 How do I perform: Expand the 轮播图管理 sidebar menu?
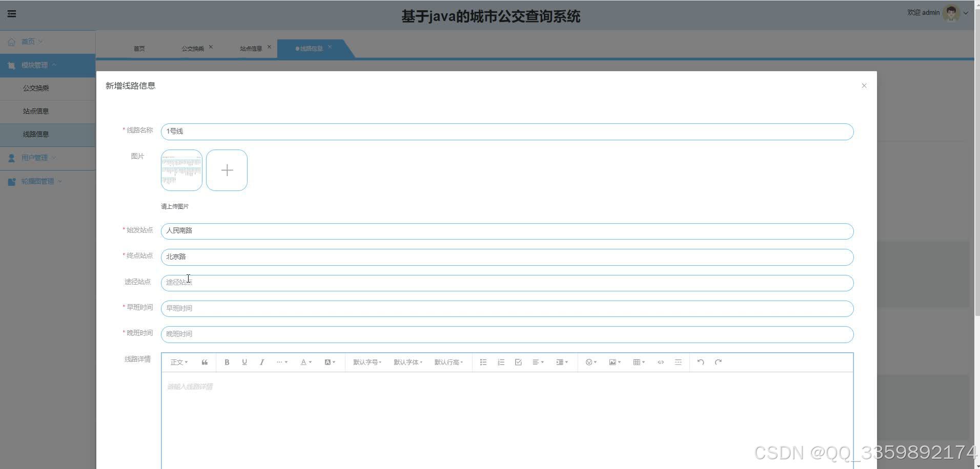pos(48,181)
